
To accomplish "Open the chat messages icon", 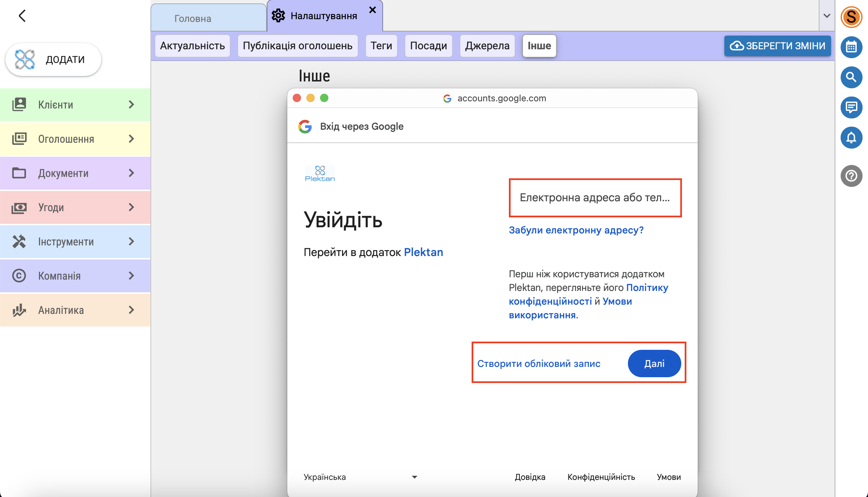I will [851, 107].
